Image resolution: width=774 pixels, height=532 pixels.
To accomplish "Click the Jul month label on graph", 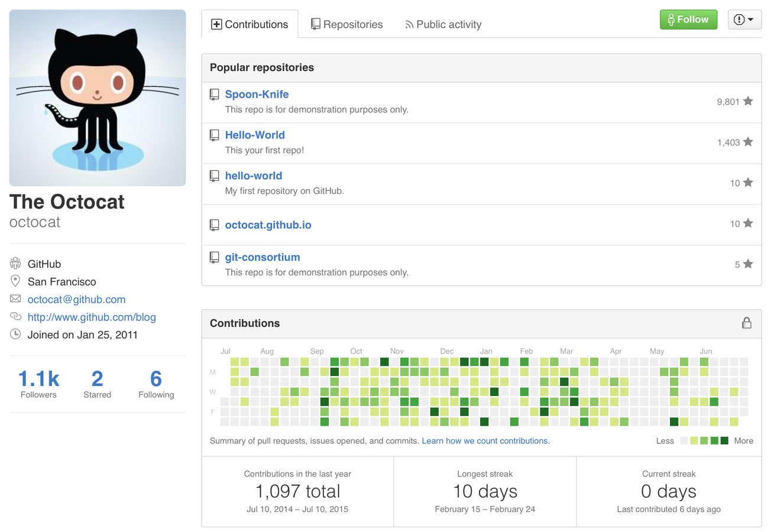I will pos(225,351).
